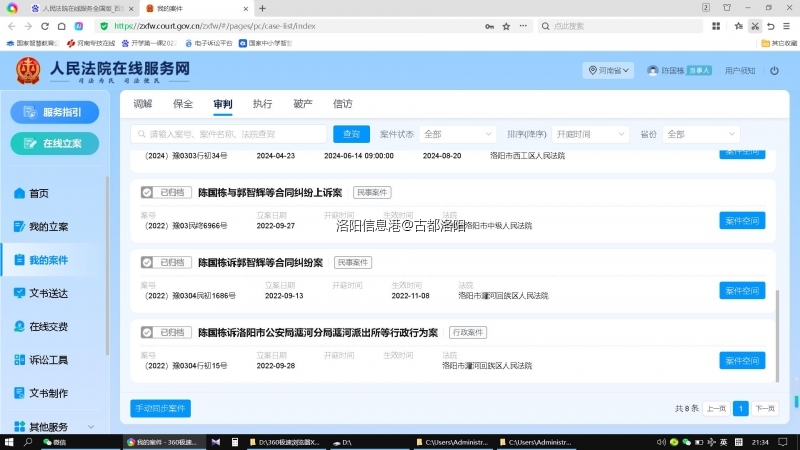Open the 排序 开庭时间 dropdown
Screen dimensions: 800x450
pos(590,134)
